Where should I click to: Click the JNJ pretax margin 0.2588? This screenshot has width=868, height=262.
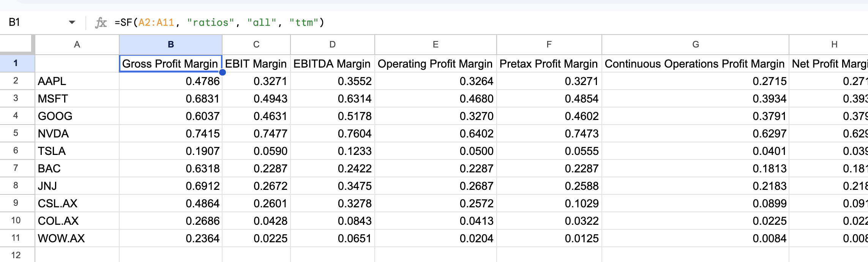click(x=549, y=186)
